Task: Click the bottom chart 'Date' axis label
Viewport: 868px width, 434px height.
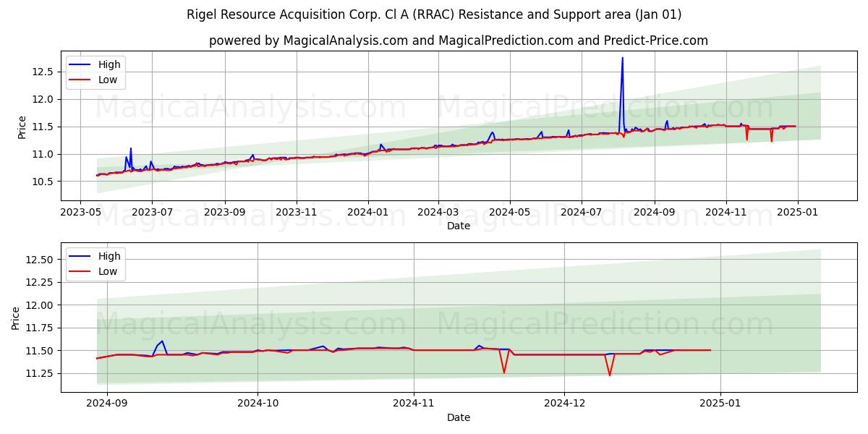Action: [x=459, y=417]
